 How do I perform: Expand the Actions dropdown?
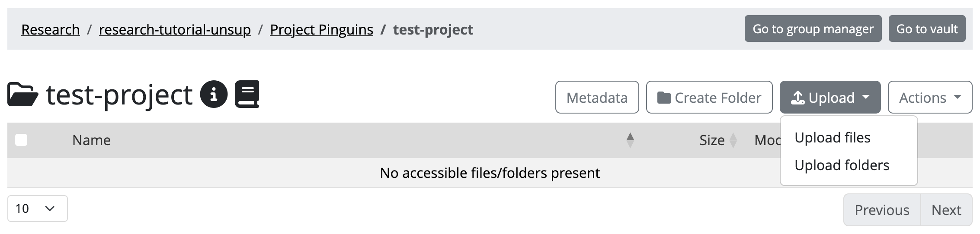930,98
